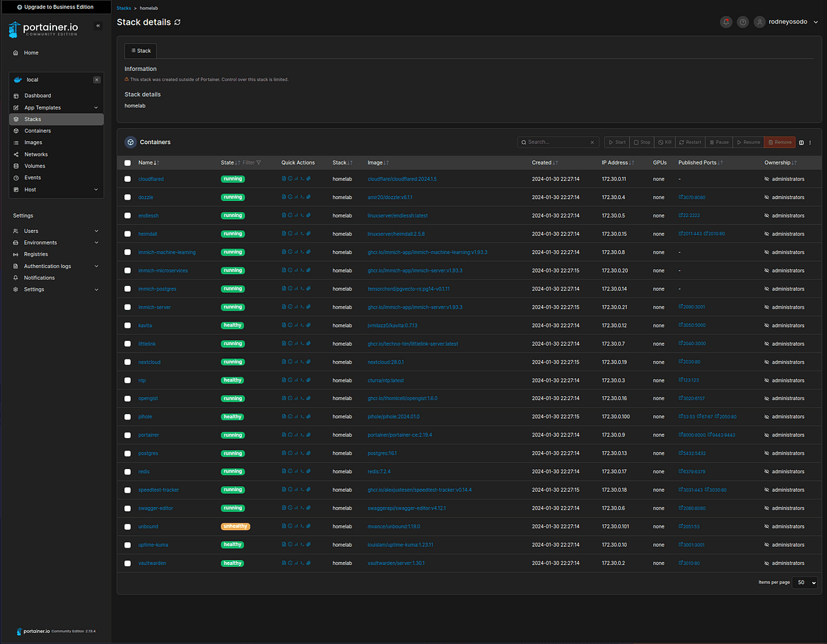Close the local environment with X icon
Image resolution: width=827 pixels, height=644 pixels.
click(96, 80)
